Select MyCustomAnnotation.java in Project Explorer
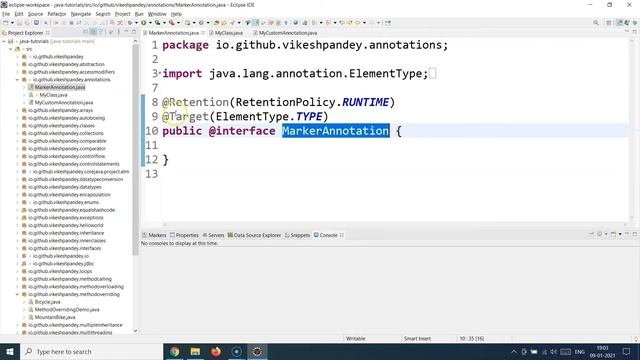 point(64,102)
